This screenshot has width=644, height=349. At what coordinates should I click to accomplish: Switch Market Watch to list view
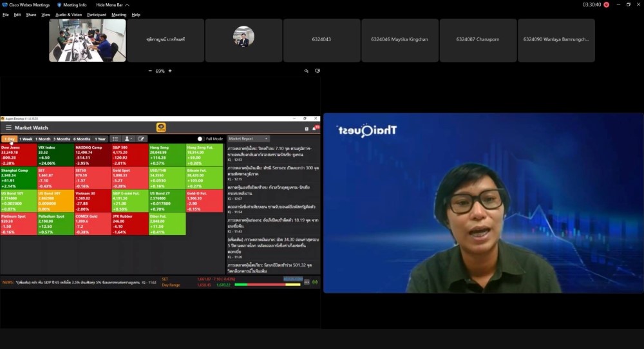click(x=115, y=139)
